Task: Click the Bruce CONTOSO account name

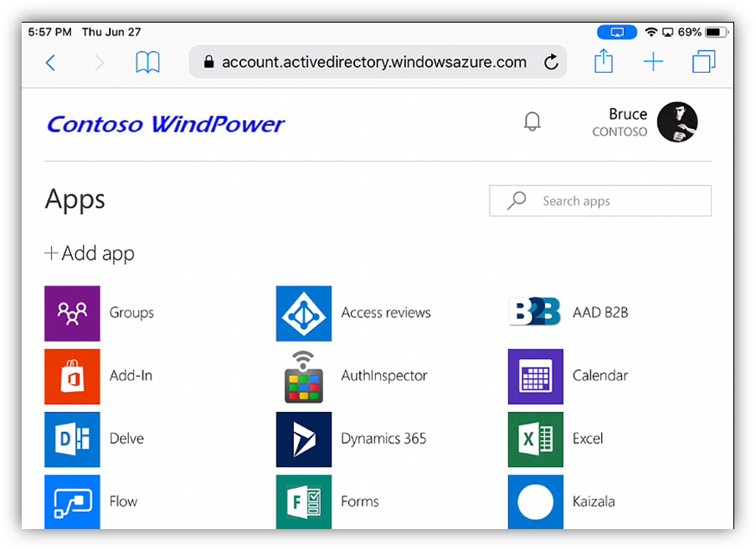Action: (x=620, y=122)
